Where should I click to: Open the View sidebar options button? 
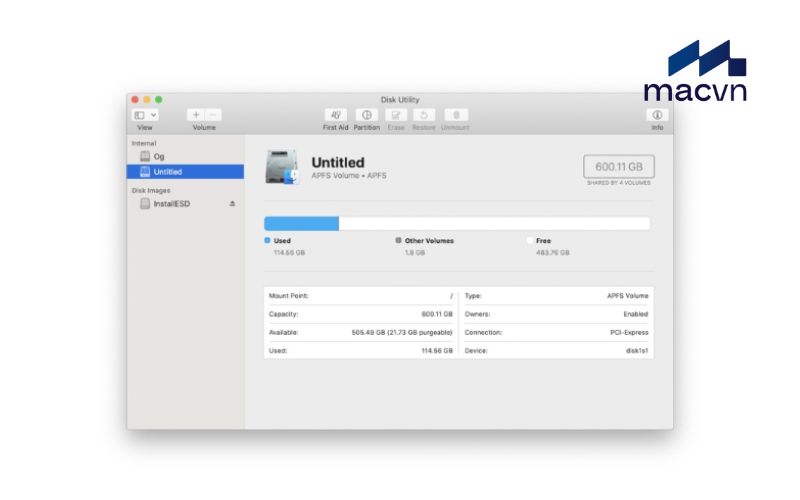[x=139, y=115]
